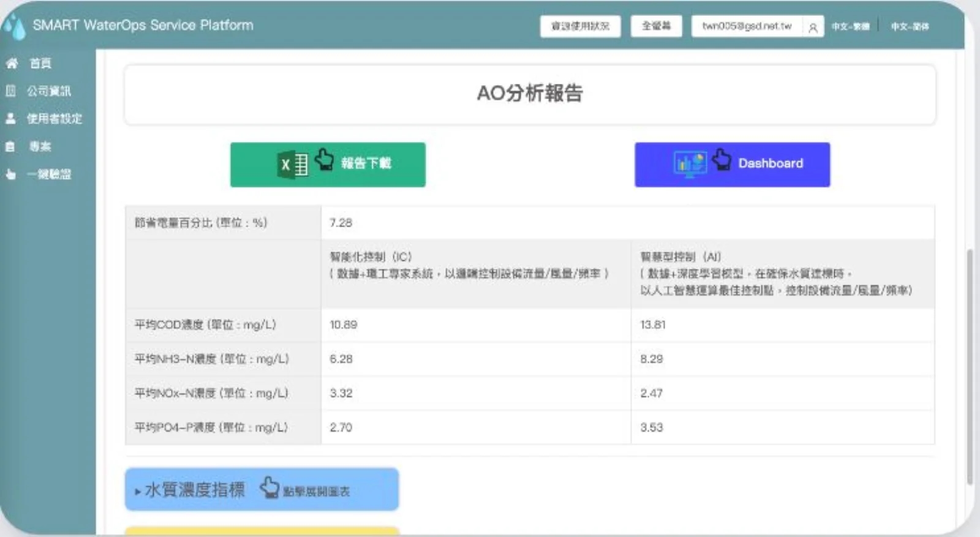This screenshot has width=980, height=537.
Task: Select the COD value 13.81
Action: click(x=653, y=325)
